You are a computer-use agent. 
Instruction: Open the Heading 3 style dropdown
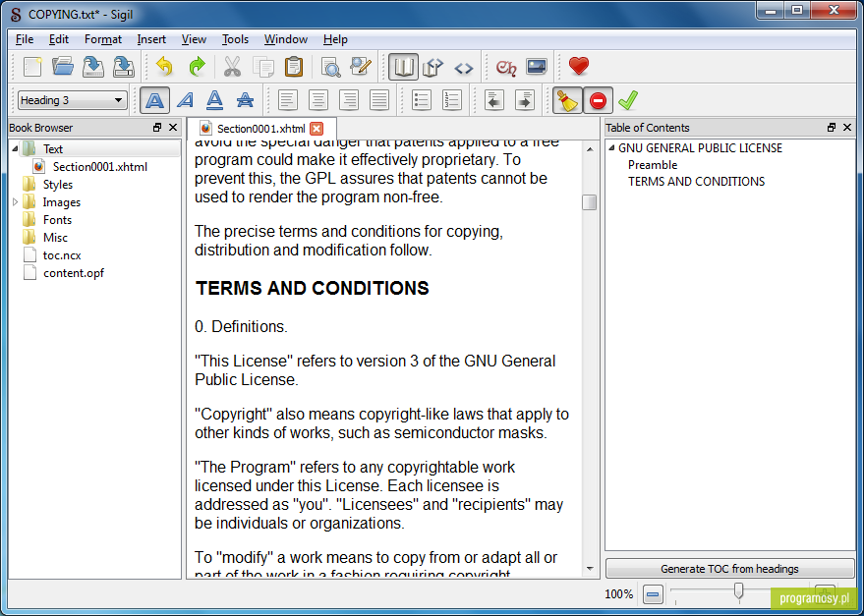[x=72, y=100]
